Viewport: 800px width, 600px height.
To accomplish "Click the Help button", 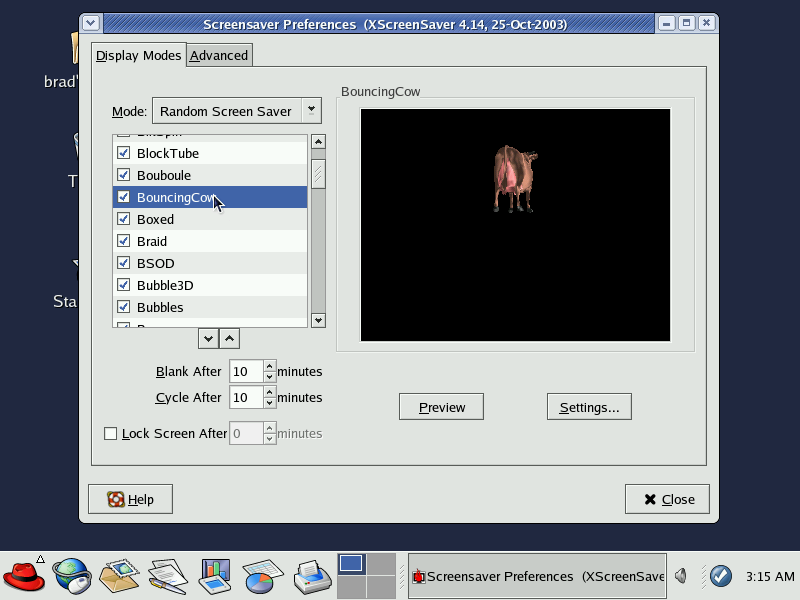I will 131,499.
